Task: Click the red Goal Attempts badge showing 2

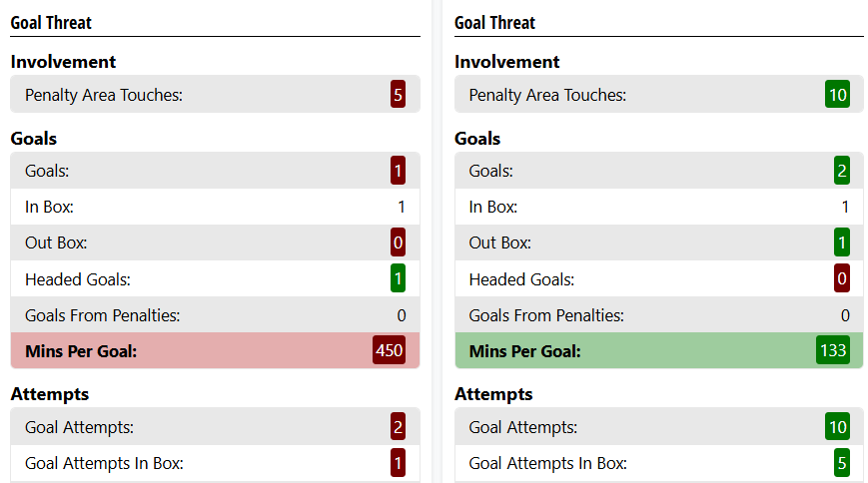Action: [398, 427]
